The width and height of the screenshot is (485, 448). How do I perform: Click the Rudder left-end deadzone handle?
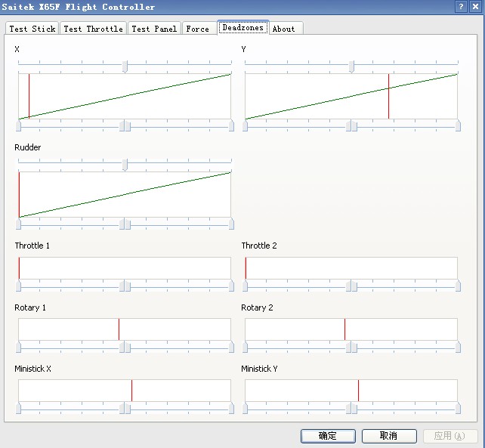pos(19,224)
